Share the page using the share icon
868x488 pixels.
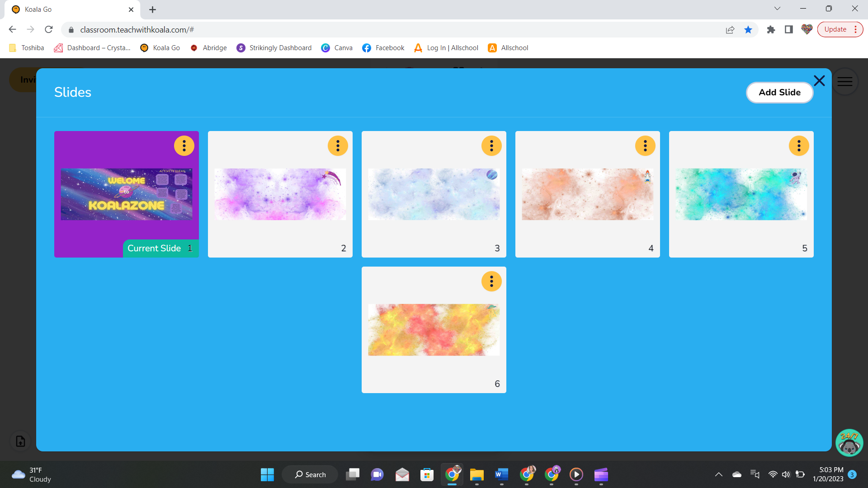click(x=730, y=29)
